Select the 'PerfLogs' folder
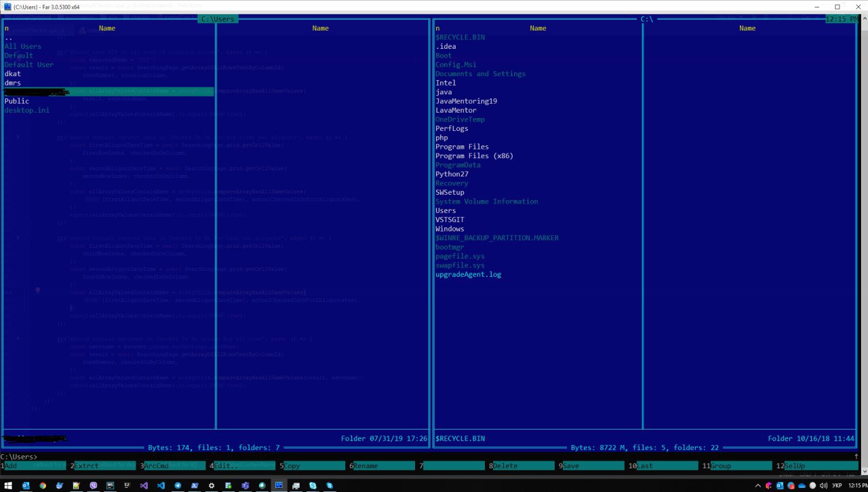 [452, 128]
